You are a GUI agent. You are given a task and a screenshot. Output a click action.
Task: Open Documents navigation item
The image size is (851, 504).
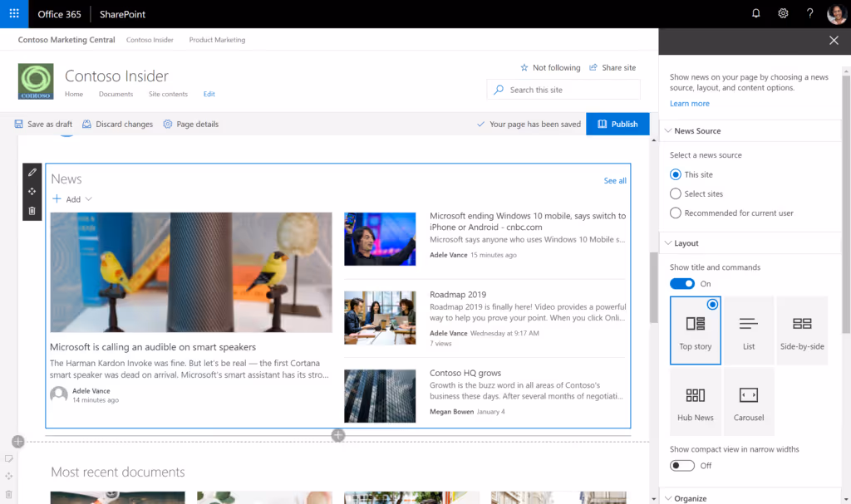[116, 94]
